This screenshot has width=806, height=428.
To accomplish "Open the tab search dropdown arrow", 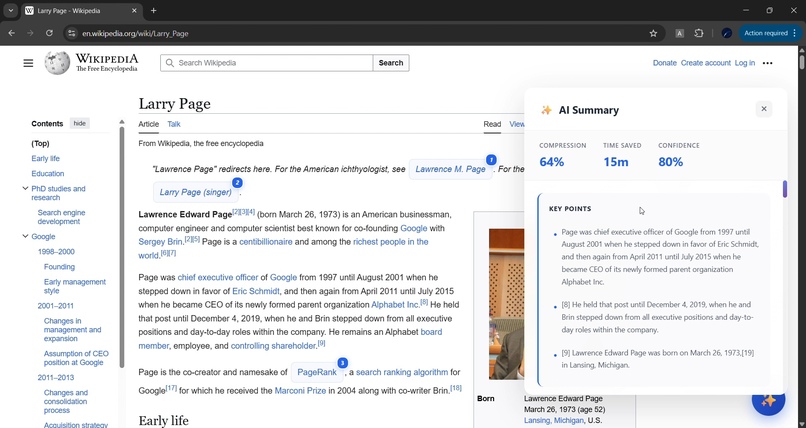I will [10, 10].
